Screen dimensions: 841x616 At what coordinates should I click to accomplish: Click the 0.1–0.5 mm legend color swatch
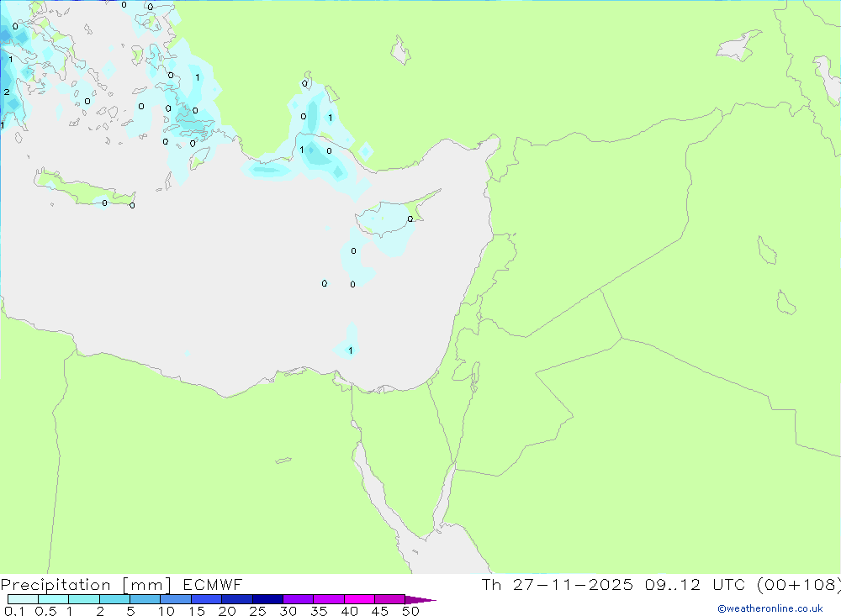[x=23, y=599]
